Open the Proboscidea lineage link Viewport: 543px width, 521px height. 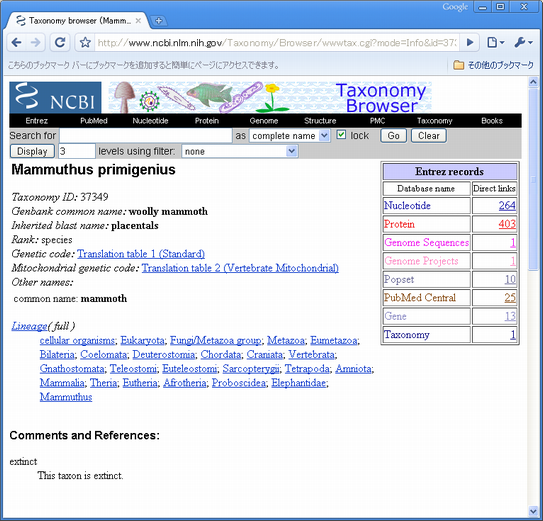[x=239, y=383]
